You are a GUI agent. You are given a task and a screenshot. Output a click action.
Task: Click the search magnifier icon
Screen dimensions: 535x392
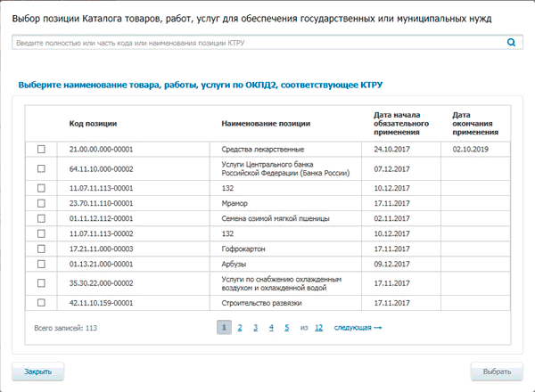point(511,42)
